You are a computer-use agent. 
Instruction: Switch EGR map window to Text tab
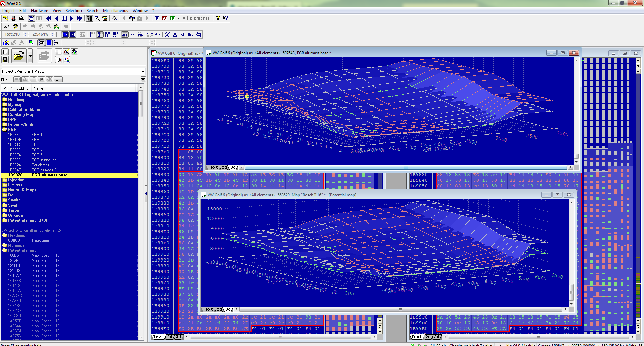point(213,167)
